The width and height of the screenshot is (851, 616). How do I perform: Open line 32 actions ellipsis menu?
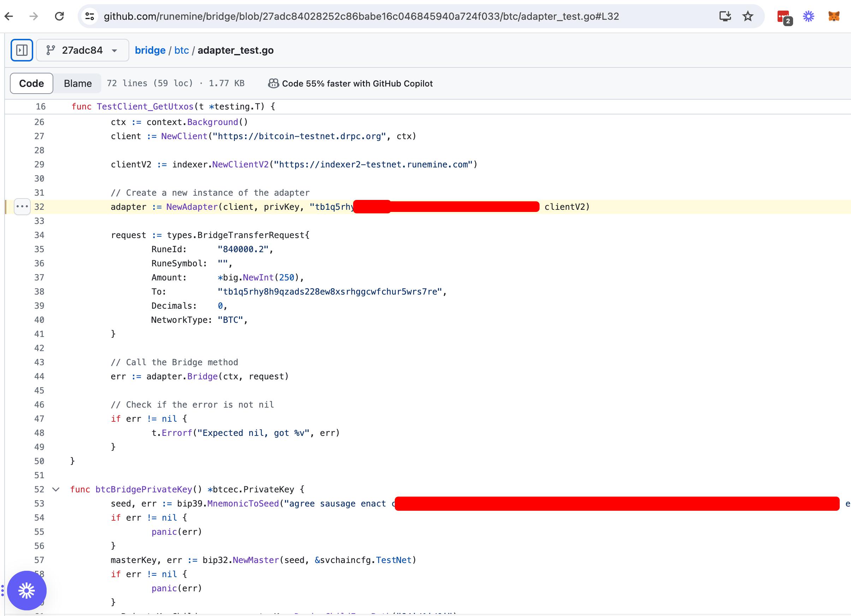pyautogui.click(x=22, y=207)
